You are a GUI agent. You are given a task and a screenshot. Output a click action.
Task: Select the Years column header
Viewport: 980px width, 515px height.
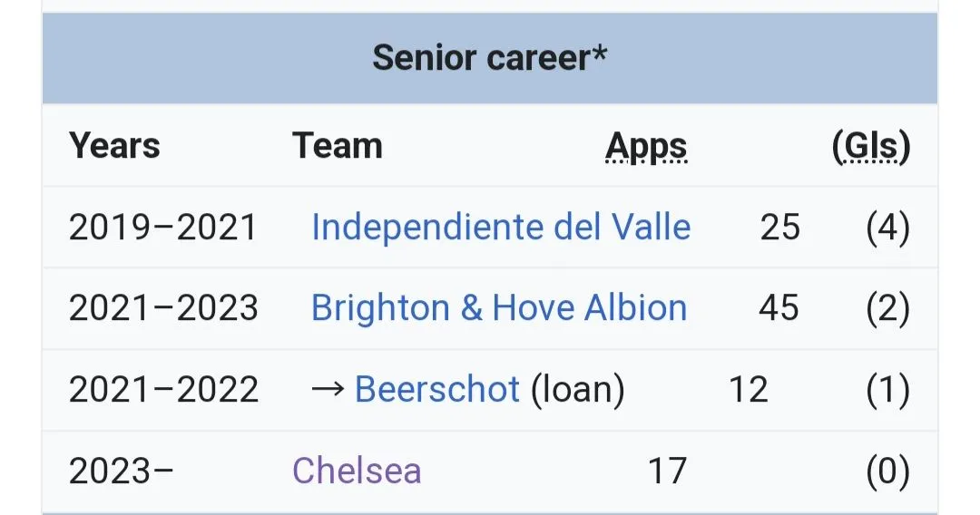[114, 146]
